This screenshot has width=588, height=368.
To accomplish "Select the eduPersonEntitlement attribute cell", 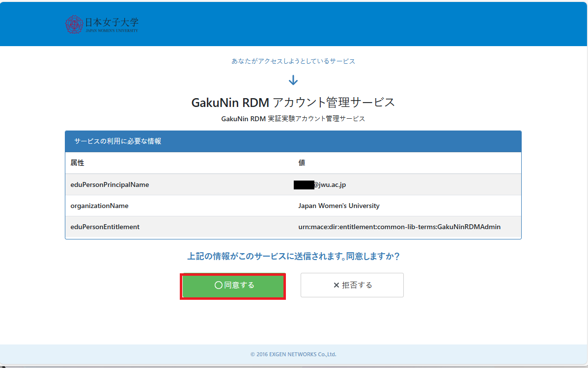I will (105, 227).
